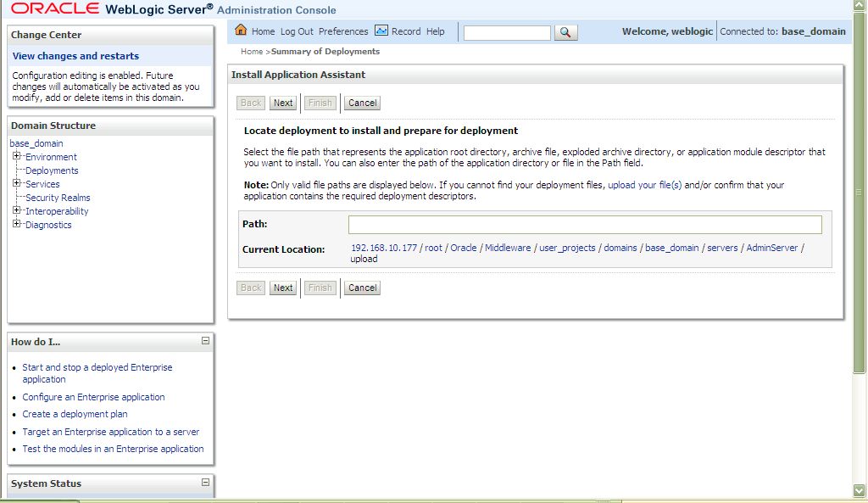Screen dimensions: 868x503
Task: Click the scrollbar down arrow
Action: coord(859,490)
